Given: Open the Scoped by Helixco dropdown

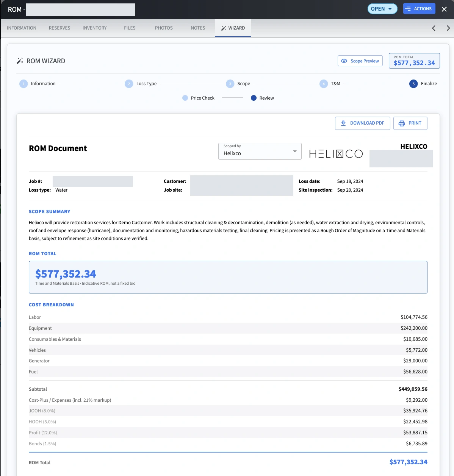Looking at the screenshot, I should (260, 151).
